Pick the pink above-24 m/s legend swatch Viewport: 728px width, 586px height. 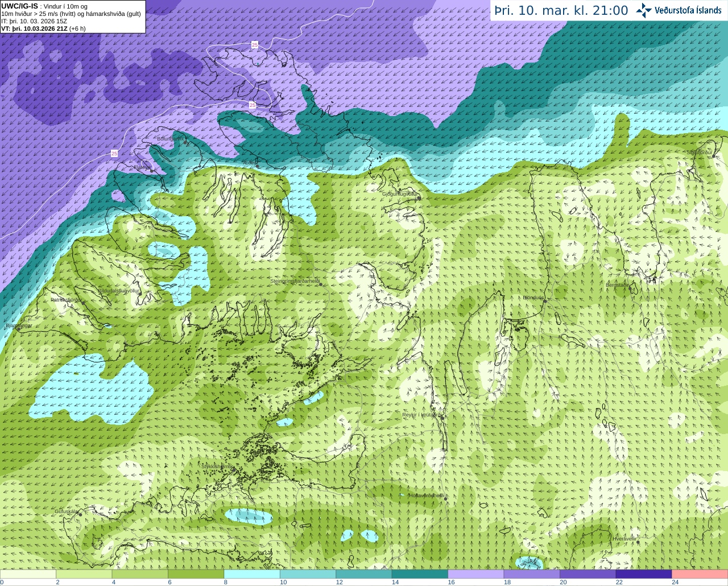[x=700, y=574]
